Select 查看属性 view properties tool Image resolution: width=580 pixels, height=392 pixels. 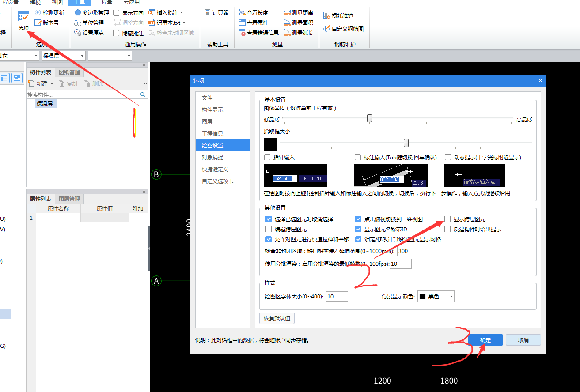(253, 23)
